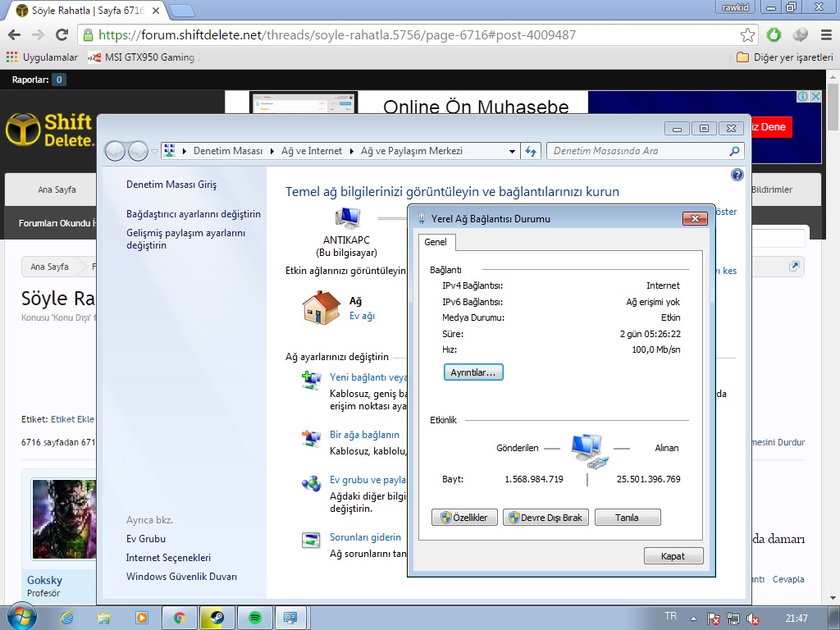The image size is (840, 630).
Task: Click the house network icon
Action: (x=322, y=308)
